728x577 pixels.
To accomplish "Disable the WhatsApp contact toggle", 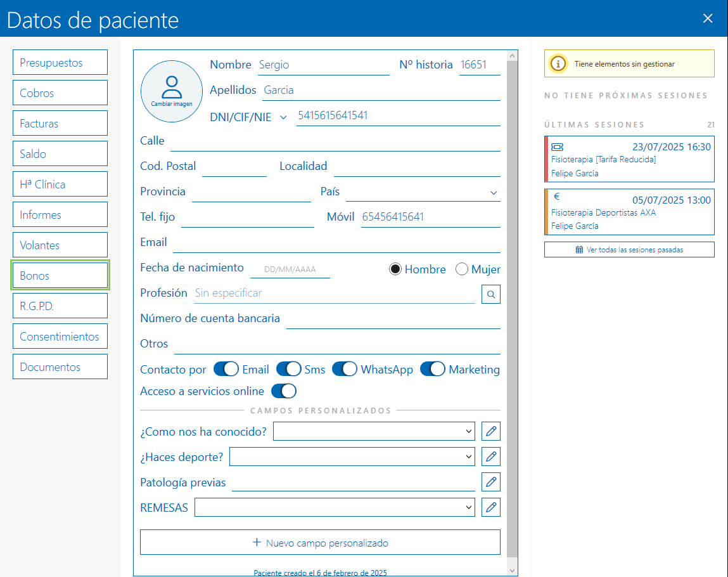I will coord(345,369).
